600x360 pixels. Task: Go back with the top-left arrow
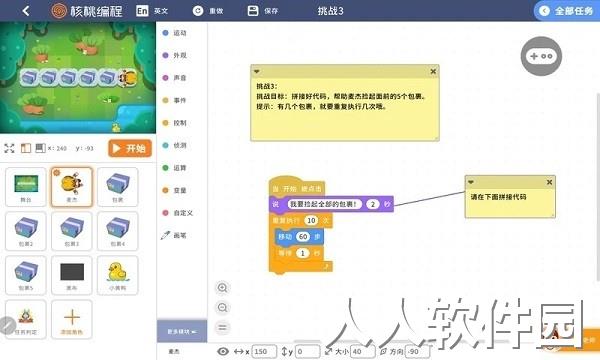[x=26, y=11]
